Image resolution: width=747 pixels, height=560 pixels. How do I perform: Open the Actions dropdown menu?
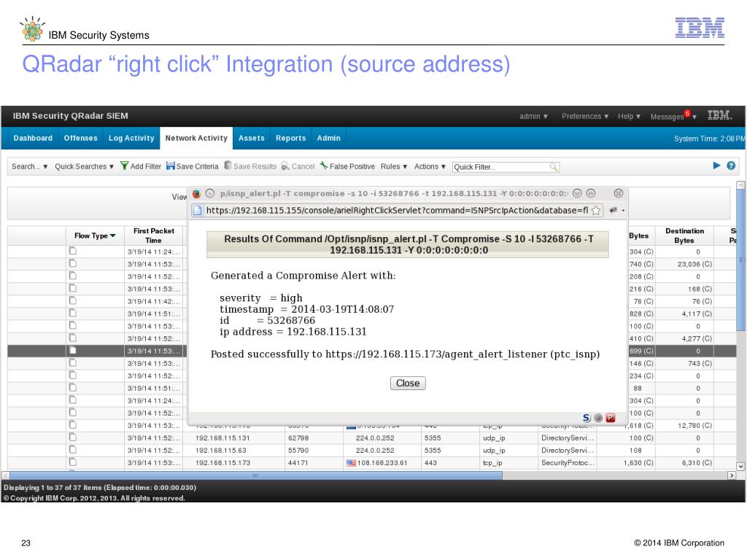[x=430, y=166]
